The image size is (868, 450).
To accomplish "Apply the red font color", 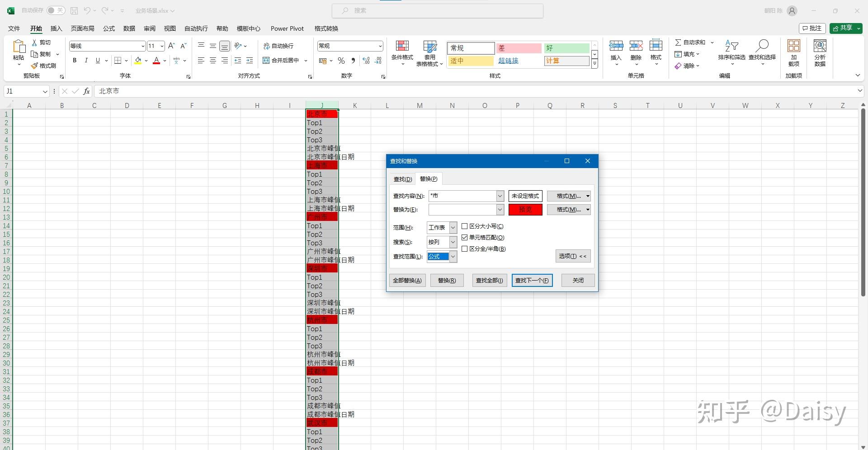I will pyautogui.click(x=156, y=61).
